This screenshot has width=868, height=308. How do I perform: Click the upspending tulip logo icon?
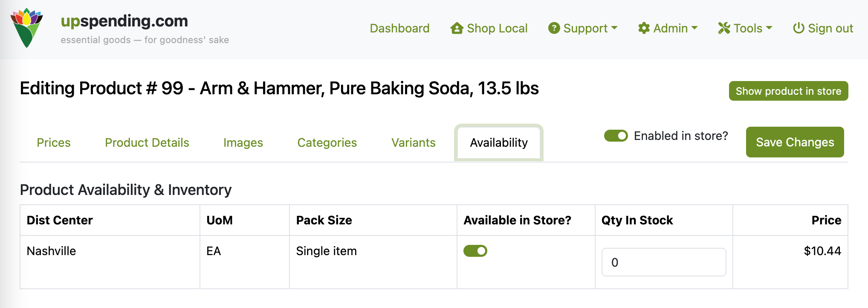click(x=26, y=28)
